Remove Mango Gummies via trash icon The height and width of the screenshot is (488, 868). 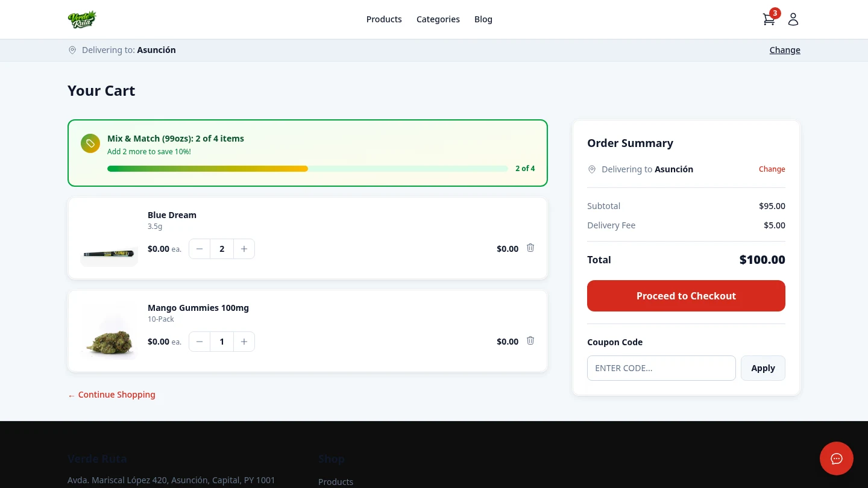pos(530,340)
